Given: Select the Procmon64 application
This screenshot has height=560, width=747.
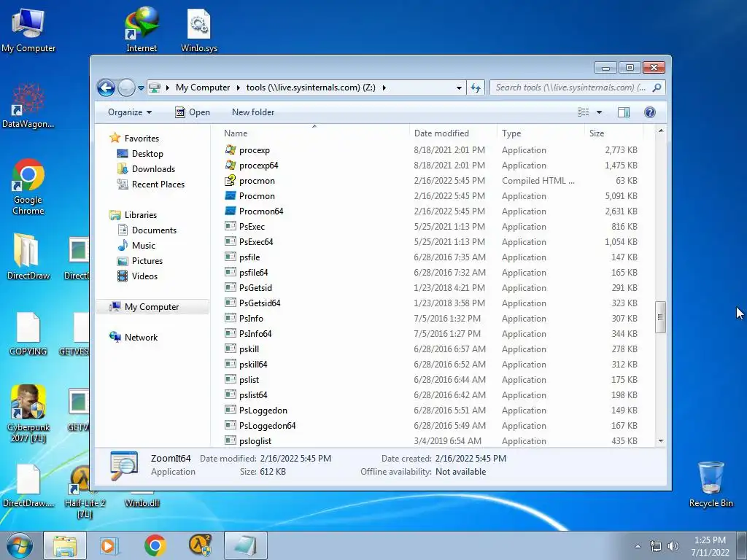Looking at the screenshot, I should tap(261, 211).
